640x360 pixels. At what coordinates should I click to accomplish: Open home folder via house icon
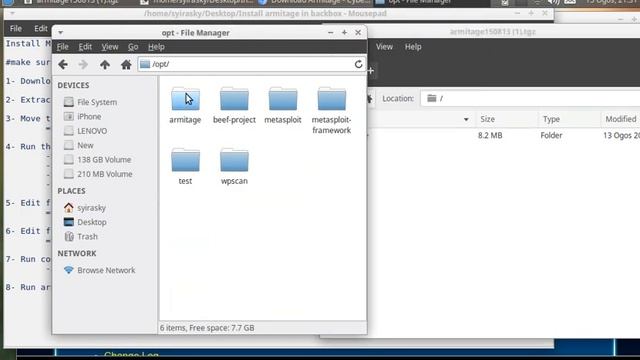click(126, 64)
